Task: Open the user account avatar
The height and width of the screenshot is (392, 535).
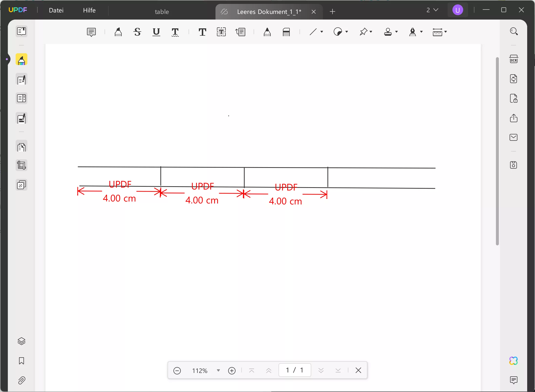Action: (x=458, y=10)
